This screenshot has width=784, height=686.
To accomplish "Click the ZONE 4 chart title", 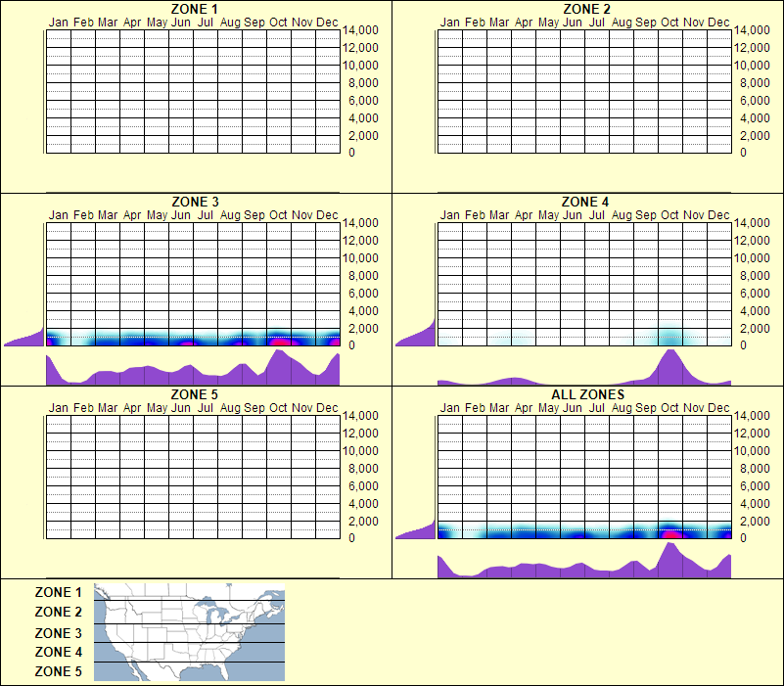I will click(x=585, y=202).
